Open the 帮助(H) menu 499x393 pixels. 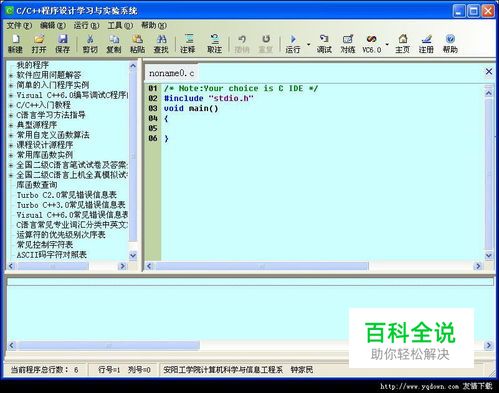click(x=154, y=25)
